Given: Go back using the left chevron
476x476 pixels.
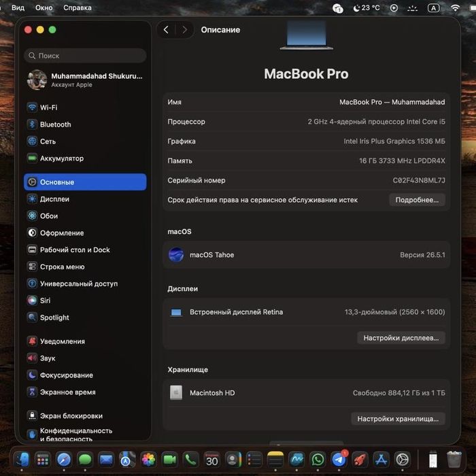Looking at the screenshot, I should point(166,30).
